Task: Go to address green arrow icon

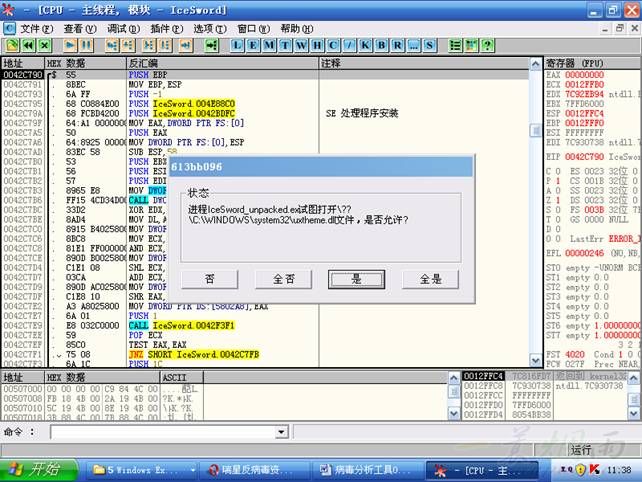Action: click(211, 45)
